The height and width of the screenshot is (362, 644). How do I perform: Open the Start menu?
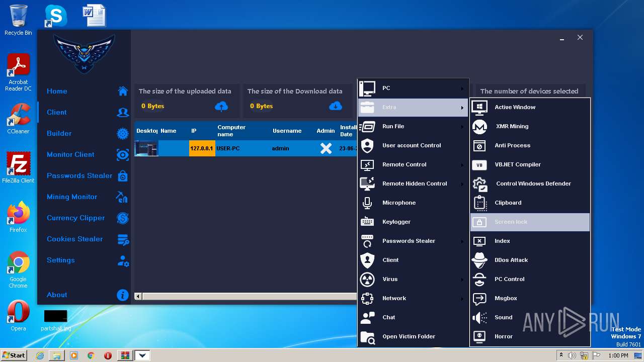[14, 355]
